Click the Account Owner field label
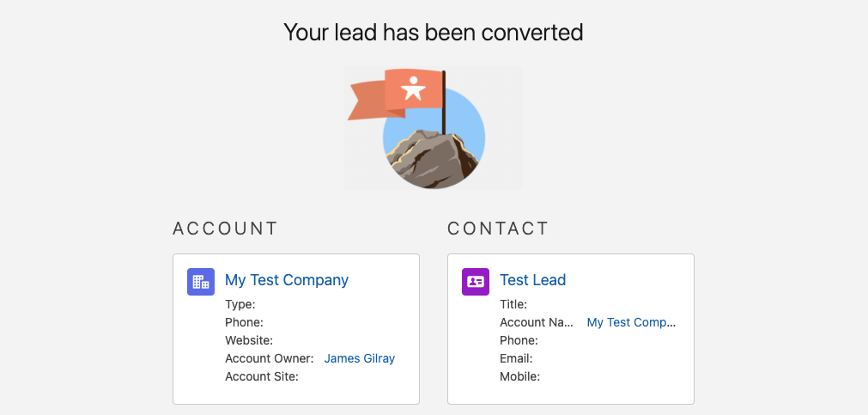Image resolution: width=868 pixels, height=415 pixels. (x=270, y=358)
